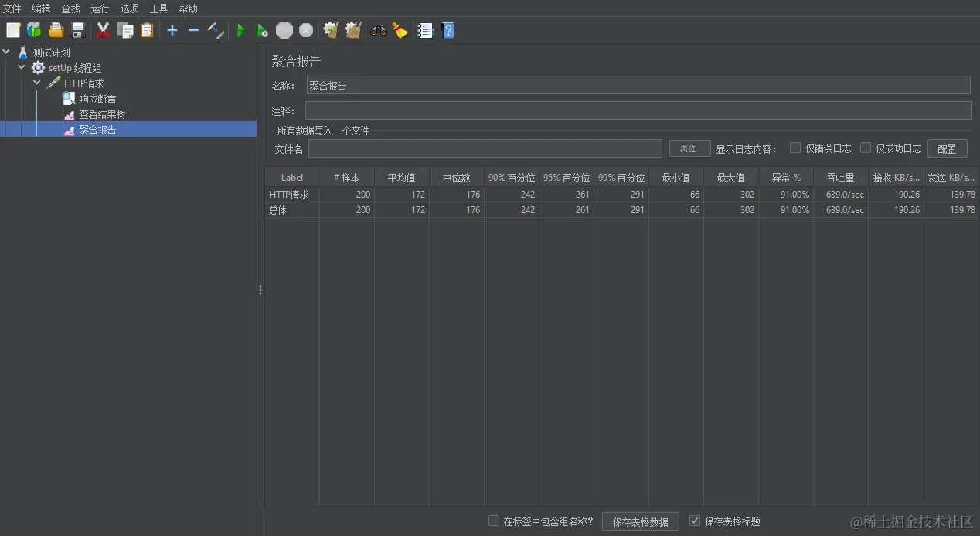Open the 运行 menu
Screen dimensions: 980x536
pyautogui.click(x=100, y=8)
